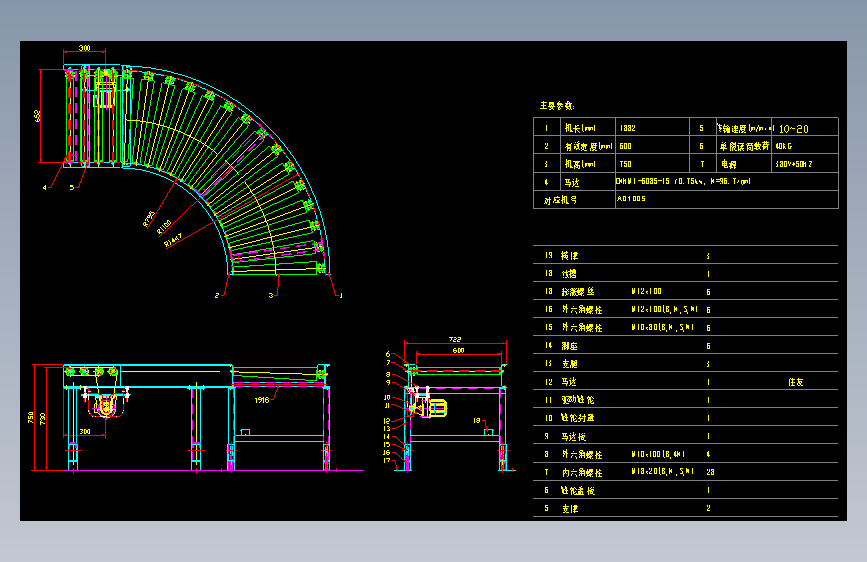Click the 马达板 entry in parts list
This screenshot has width=867, height=562.
tap(573, 436)
